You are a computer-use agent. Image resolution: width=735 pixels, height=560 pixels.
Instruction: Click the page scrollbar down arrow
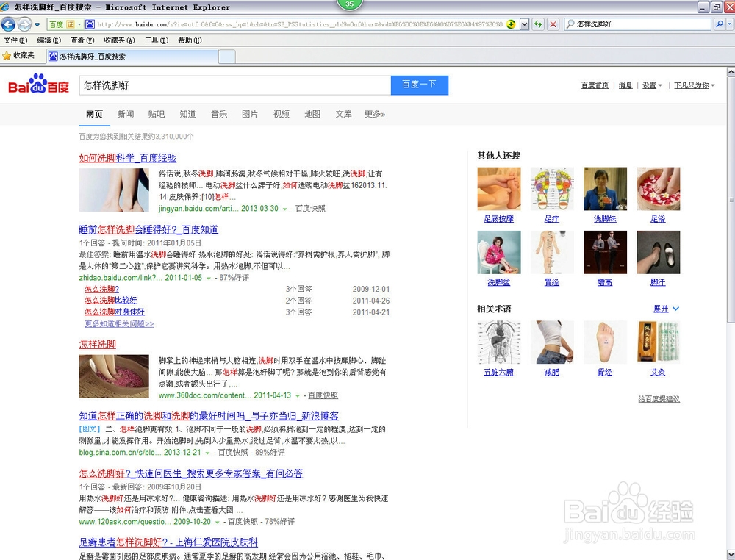(731, 556)
